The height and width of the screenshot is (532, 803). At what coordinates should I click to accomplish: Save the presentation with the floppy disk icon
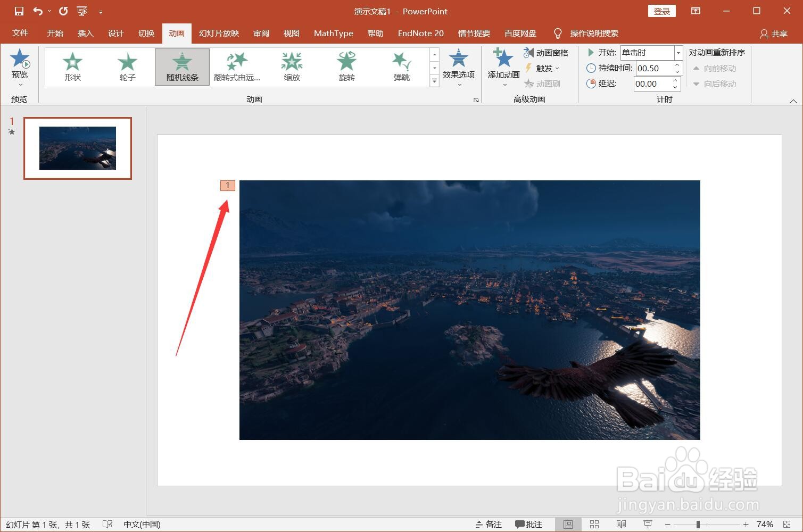coord(19,11)
